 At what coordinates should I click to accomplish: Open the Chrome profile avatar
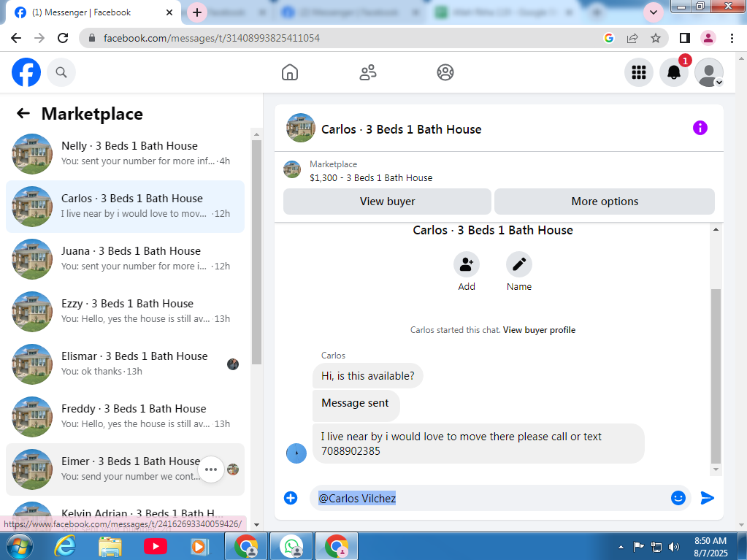(x=708, y=38)
